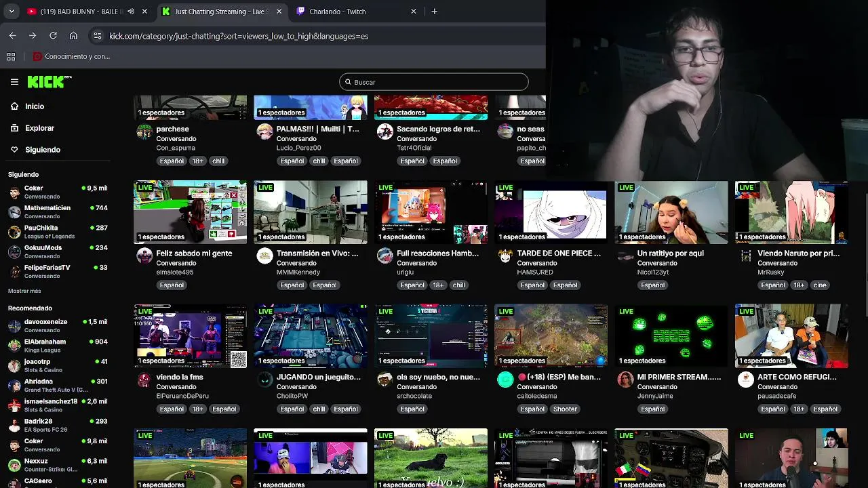
Task: Click Español tag under srchocolate
Action: (x=412, y=409)
